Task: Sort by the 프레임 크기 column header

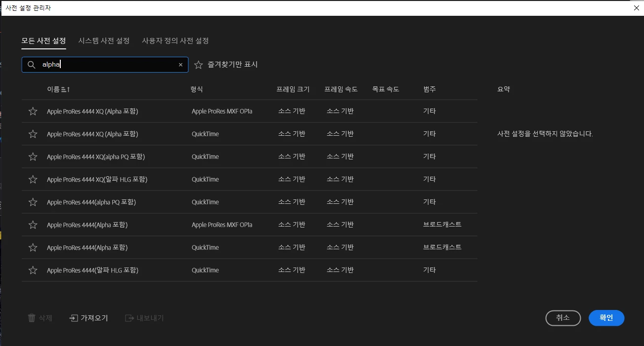Action: (293, 89)
